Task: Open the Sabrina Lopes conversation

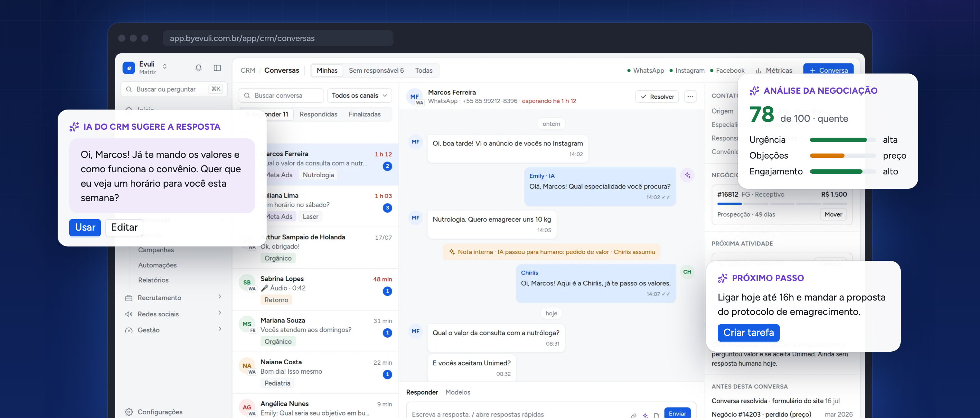Action: (315, 289)
